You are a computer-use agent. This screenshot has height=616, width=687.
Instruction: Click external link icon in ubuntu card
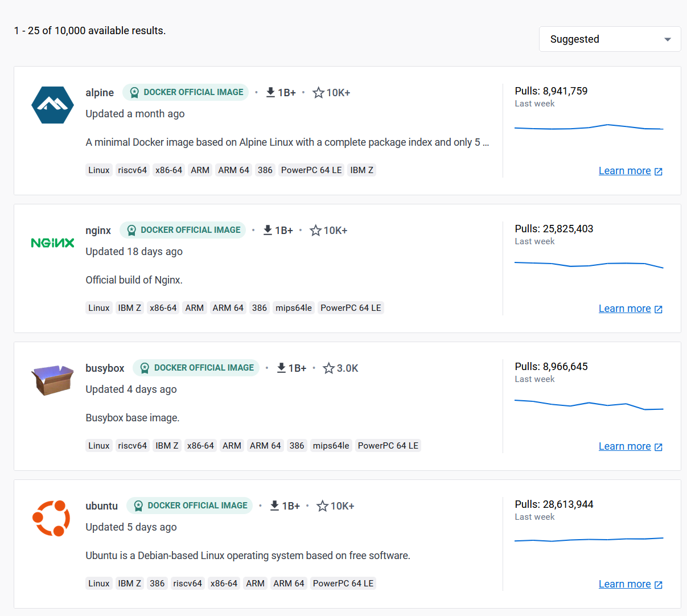tap(659, 585)
